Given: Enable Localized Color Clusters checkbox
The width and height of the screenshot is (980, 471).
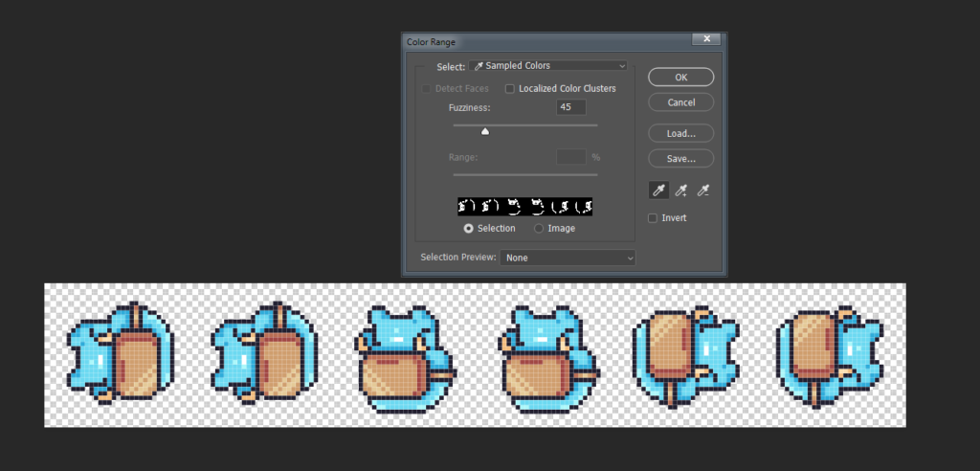Looking at the screenshot, I should pyautogui.click(x=509, y=89).
